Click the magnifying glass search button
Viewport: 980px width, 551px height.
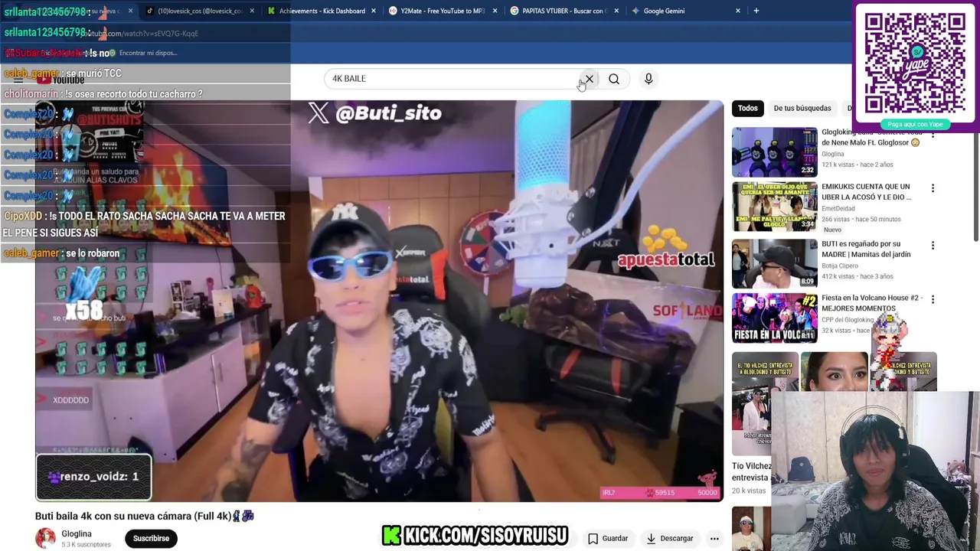(x=614, y=79)
